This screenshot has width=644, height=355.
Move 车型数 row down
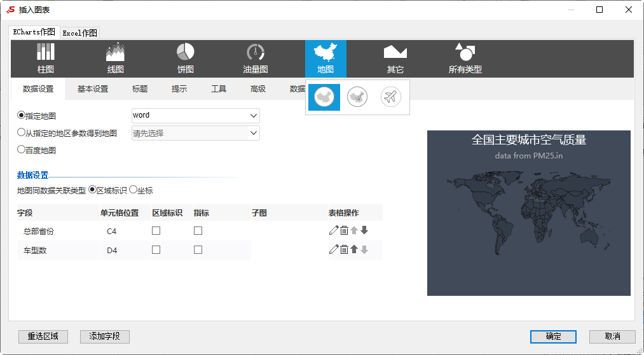point(364,249)
